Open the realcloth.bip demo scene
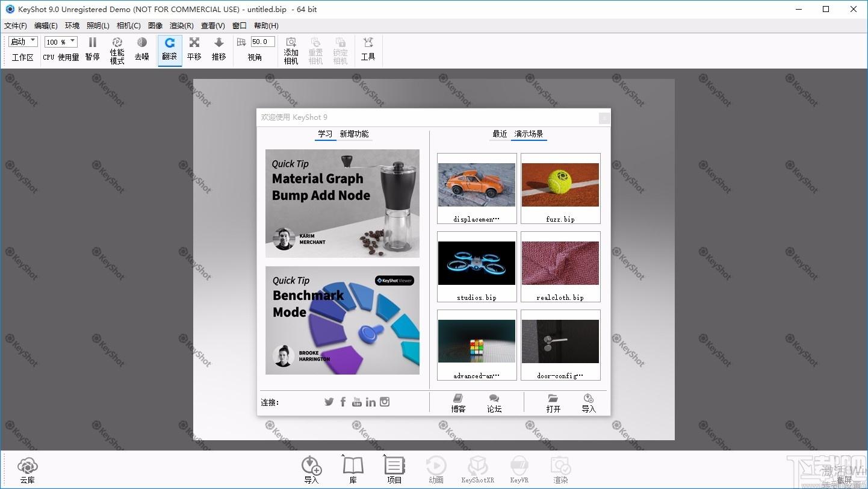The width and height of the screenshot is (868, 489). click(560, 267)
